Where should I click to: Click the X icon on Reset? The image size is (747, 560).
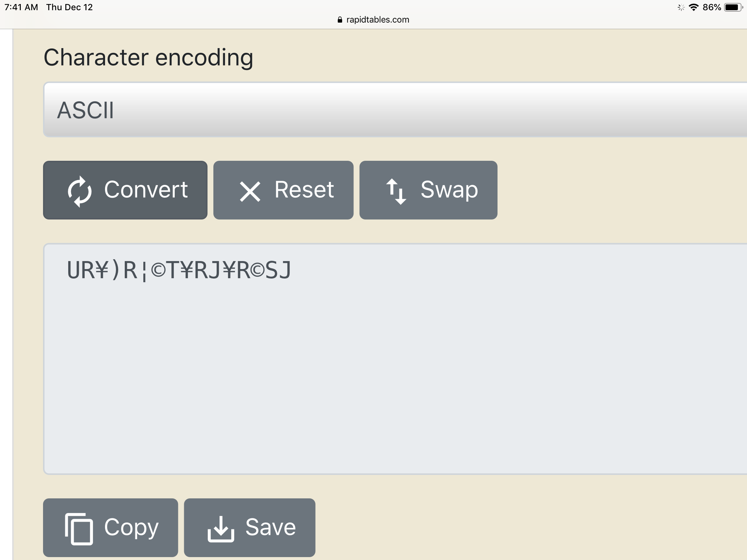point(250,191)
